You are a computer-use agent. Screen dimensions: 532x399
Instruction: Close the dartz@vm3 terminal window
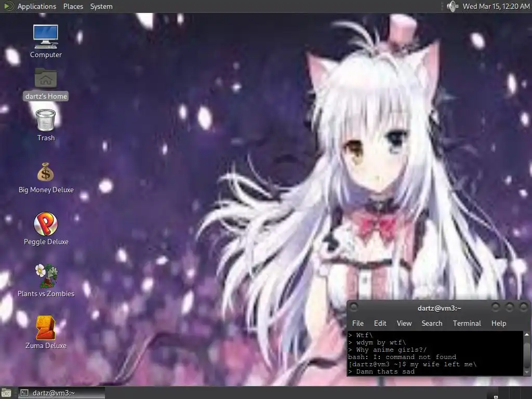coord(524,308)
